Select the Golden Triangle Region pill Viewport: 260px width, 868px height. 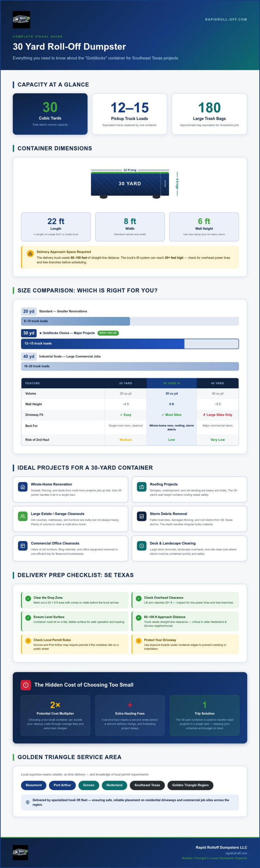point(191,785)
